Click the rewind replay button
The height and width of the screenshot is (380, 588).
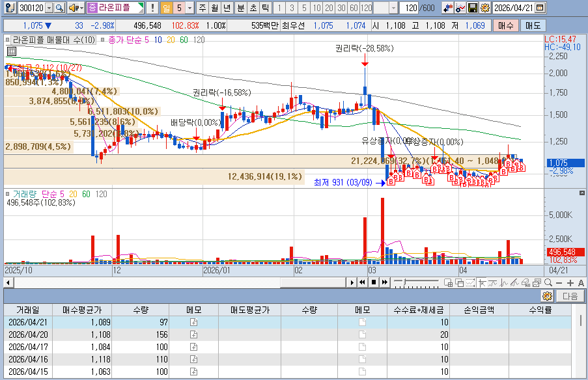pos(362,282)
